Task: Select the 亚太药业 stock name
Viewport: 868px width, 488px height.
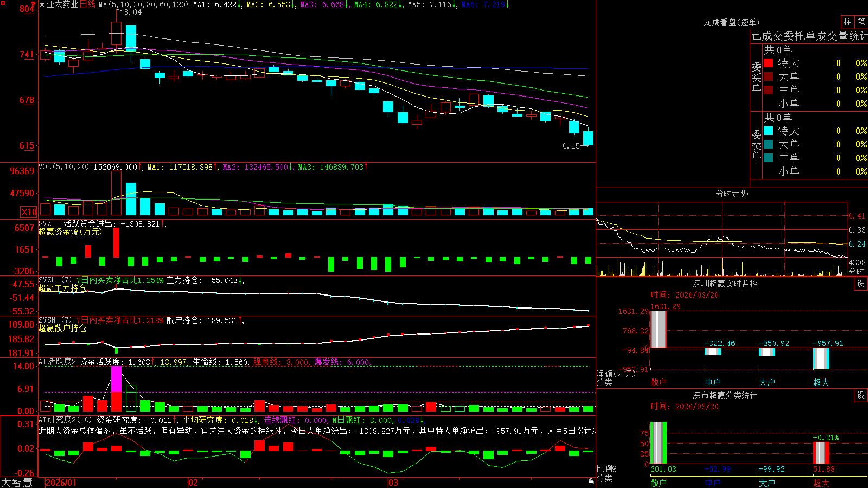Action: click(x=62, y=4)
